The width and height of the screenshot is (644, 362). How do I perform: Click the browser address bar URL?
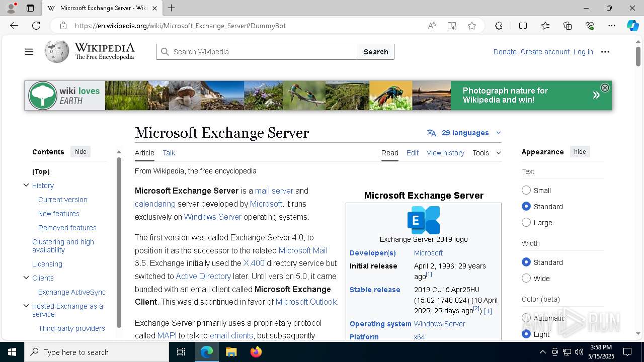coord(180,26)
